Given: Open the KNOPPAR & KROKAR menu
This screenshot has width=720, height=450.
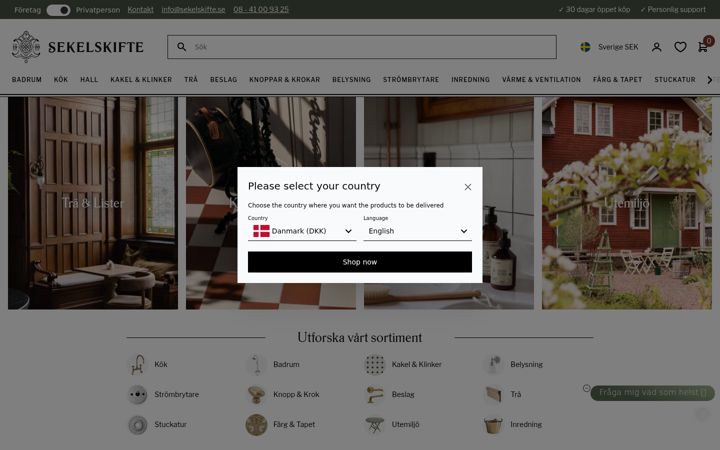Looking at the screenshot, I should coord(285,79).
